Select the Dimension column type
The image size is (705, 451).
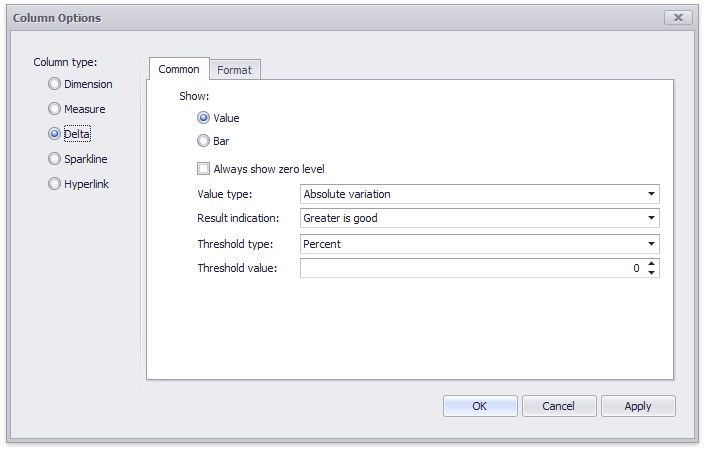[x=55, y=84]
